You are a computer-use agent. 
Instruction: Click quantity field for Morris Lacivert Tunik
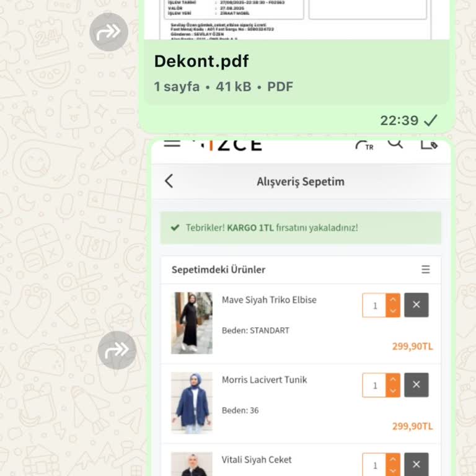(x=374, y=386)
